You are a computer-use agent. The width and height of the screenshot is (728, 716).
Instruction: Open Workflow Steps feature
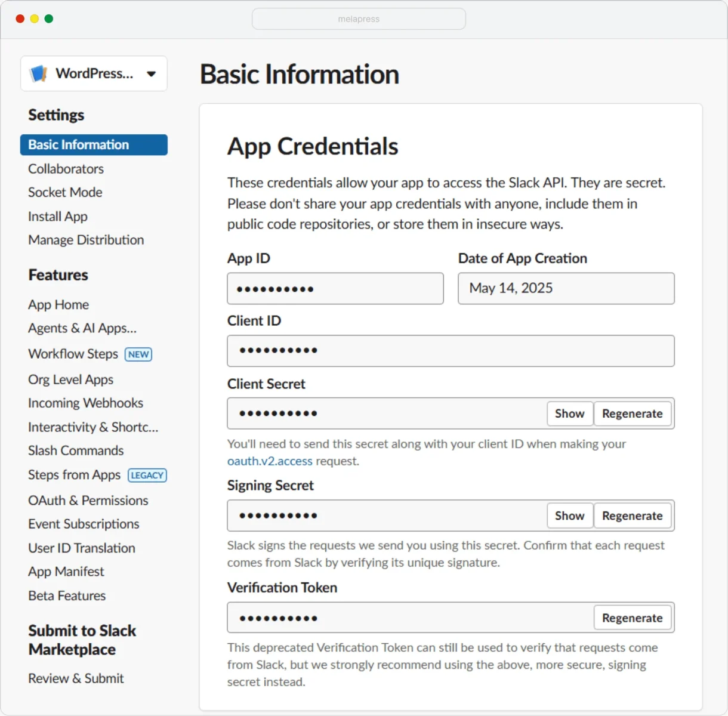pos(73,354)
